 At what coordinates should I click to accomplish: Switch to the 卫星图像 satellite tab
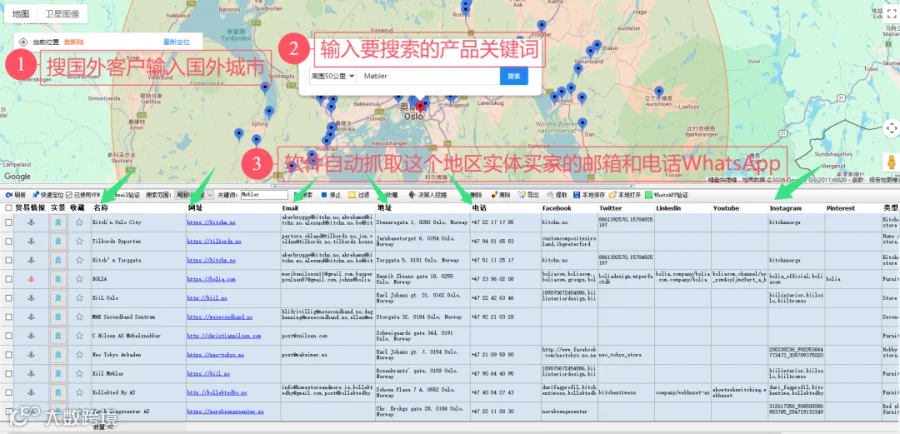63,14
